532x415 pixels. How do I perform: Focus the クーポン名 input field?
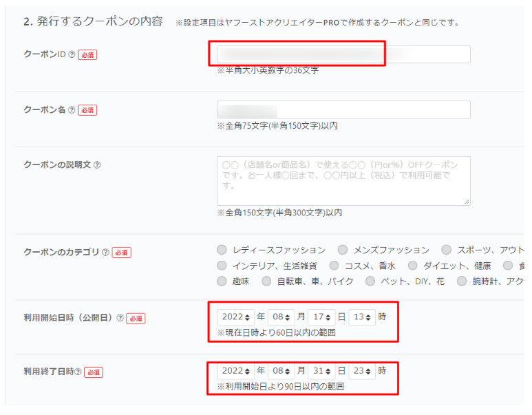[x=343, y=110]
